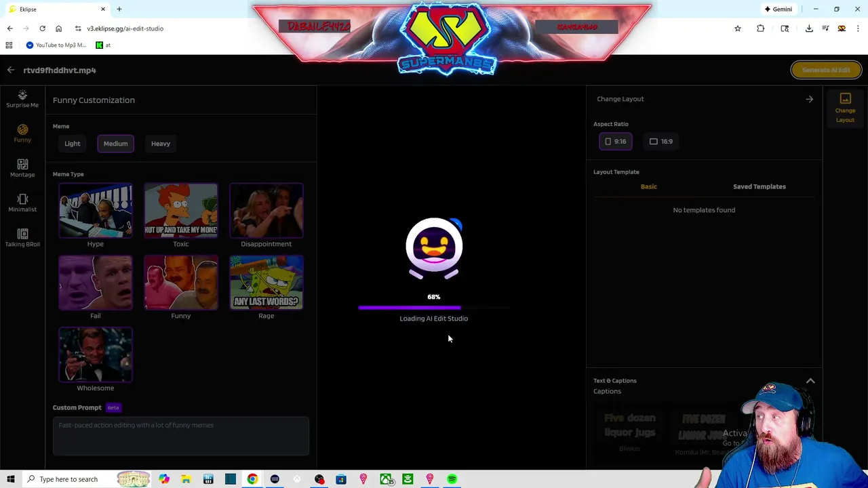Select the 16:9 aspect ratio

[x=661, y=142]
